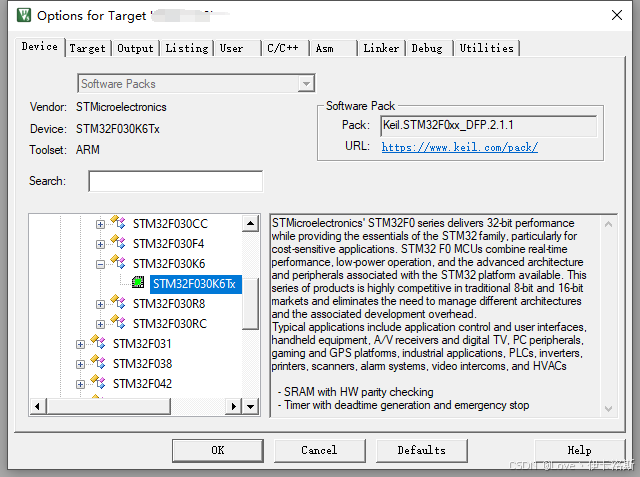Image resolution: width=640 pixels, height=477 pixels.
Task: Click the STM32F030R8 device family icon
Action: [x=118, y=302]
